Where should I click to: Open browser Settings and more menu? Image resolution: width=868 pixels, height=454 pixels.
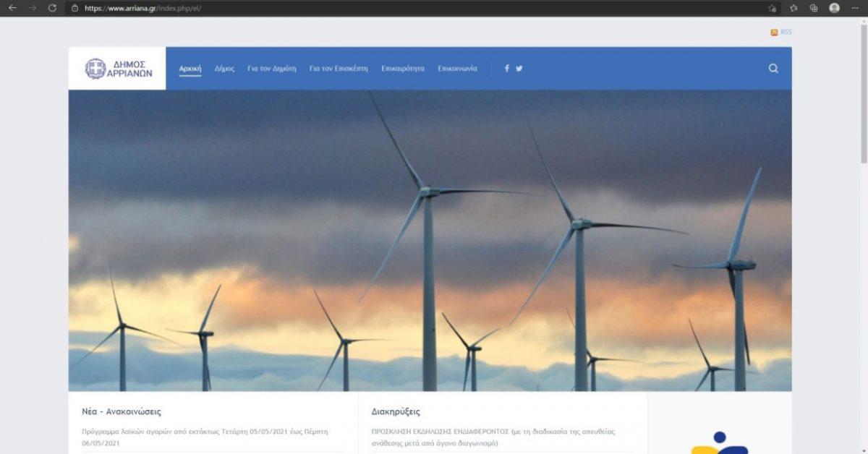coord(855,8)
